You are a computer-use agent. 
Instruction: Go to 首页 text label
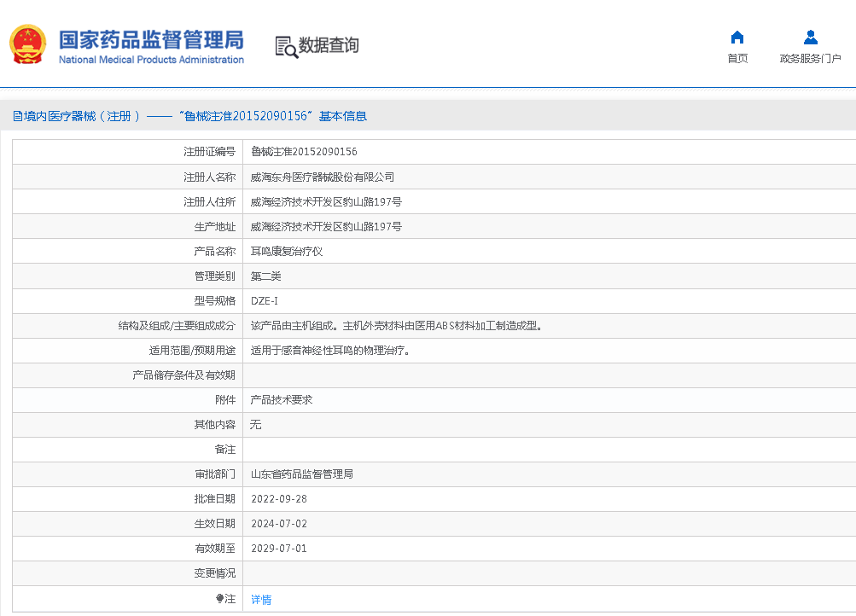(x=737, y=59)
